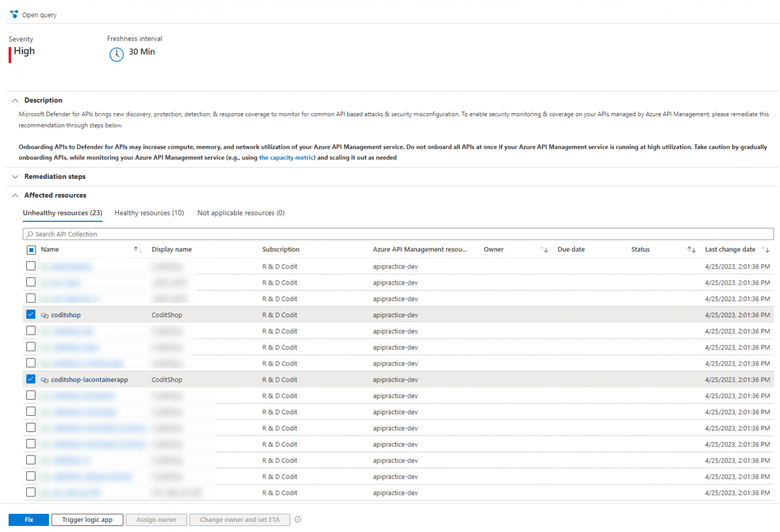This screenshot has height=532, width=780.
Task: Click the Open query icon
Action: click(x=14, y=14)
